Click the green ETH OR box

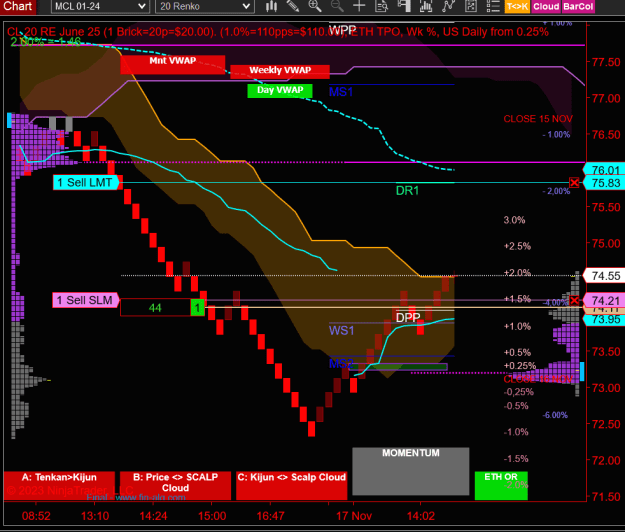point(501,485)
